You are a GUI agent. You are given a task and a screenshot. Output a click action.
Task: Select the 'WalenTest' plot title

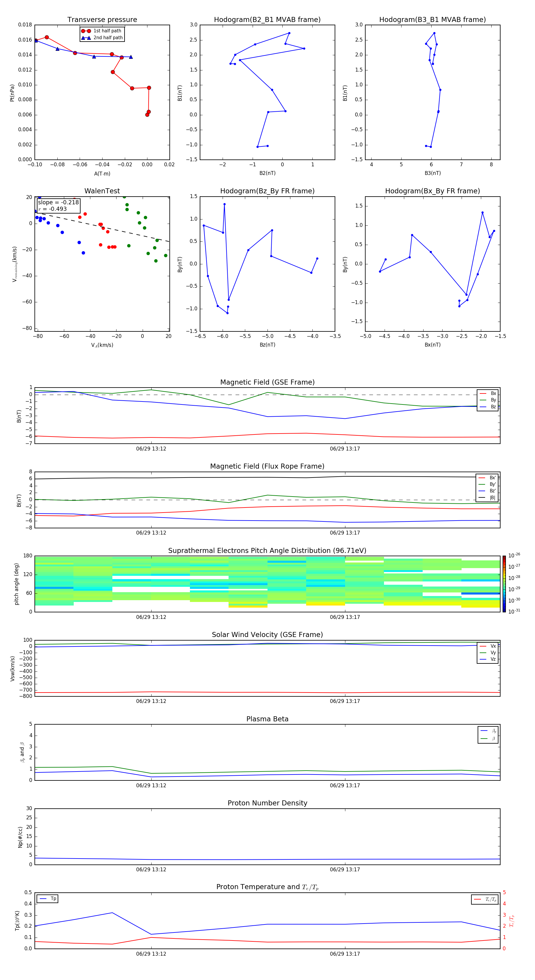(102, 191)
